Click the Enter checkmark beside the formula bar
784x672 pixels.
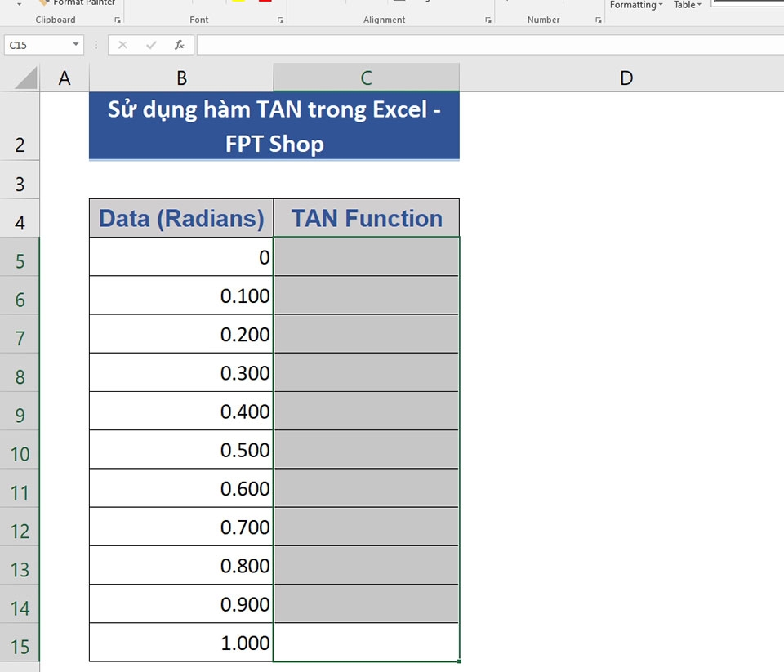tap(150, 45)
